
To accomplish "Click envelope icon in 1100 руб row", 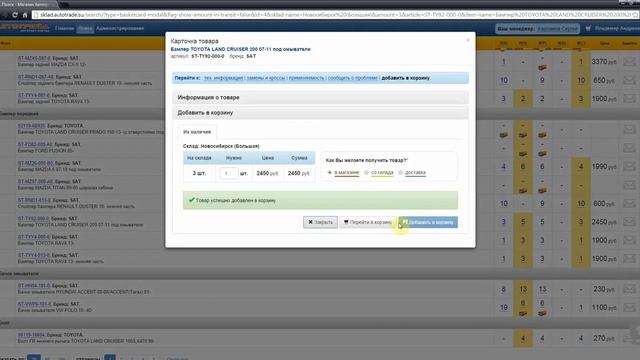I will 629,307.
